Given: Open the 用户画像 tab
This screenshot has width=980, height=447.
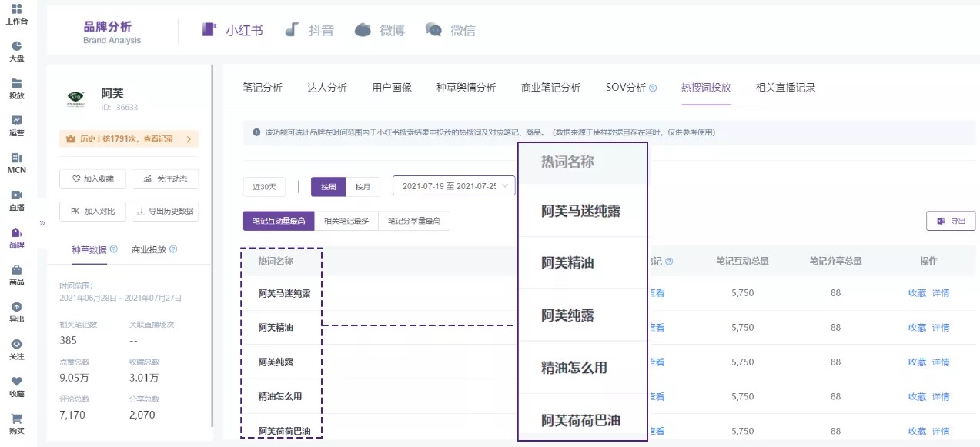Looking at the screenshot, I should click(x=392, y=88).
